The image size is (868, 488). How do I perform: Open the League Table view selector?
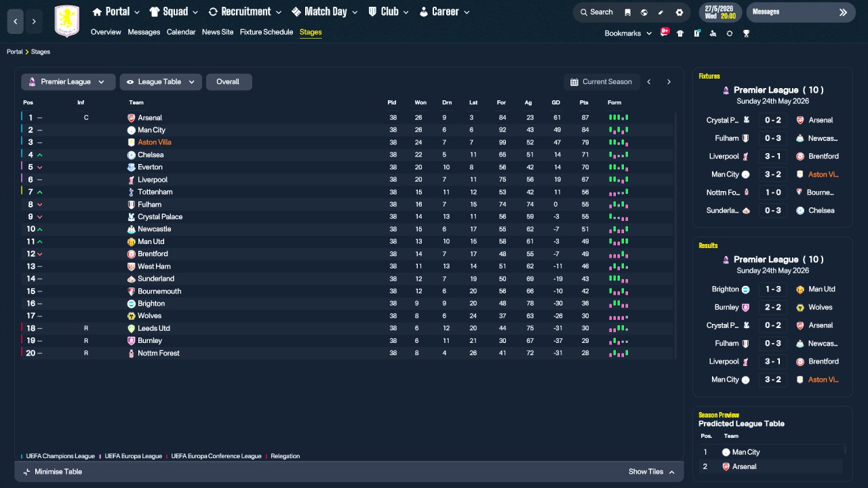tap(161, 82)
